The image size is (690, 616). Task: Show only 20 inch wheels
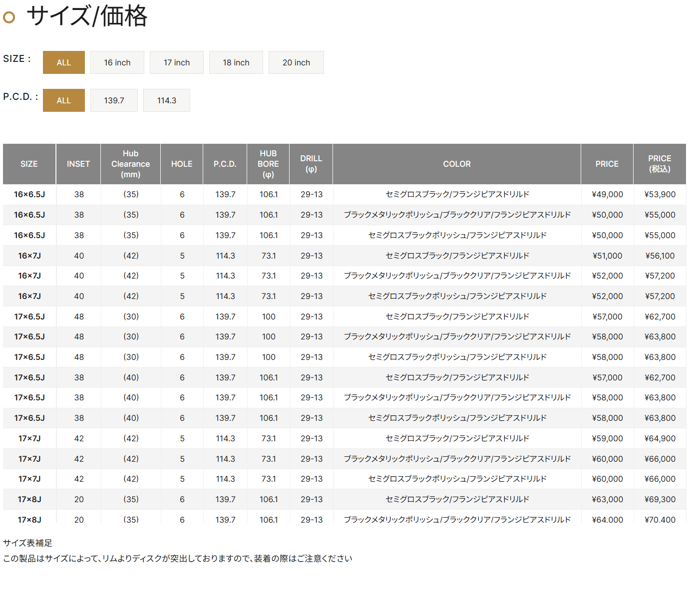(x=296, y=62)
